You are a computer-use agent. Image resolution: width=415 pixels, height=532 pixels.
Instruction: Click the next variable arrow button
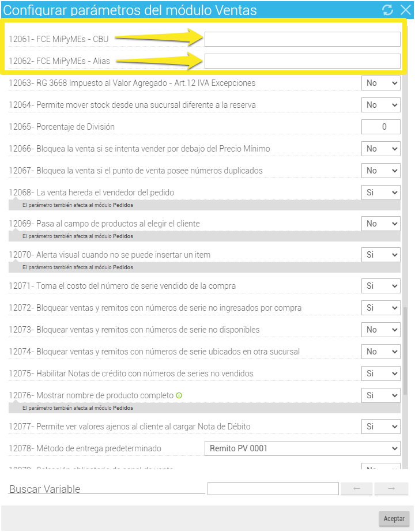point(391,489)
